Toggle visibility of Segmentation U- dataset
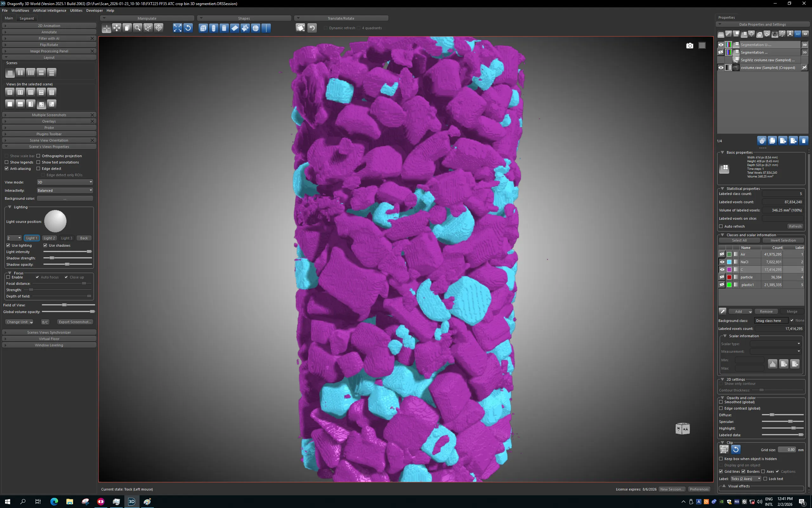This screenshot has height=508, width=812. 721,45
